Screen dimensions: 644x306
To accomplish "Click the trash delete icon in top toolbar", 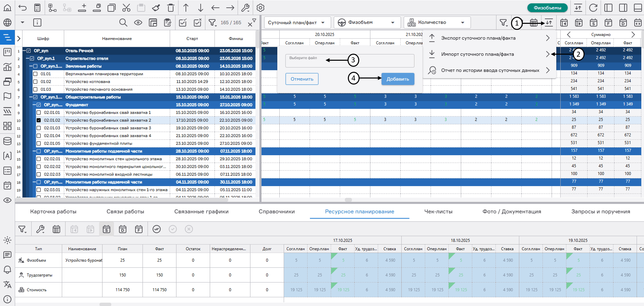I will click(x=171, y=8).
